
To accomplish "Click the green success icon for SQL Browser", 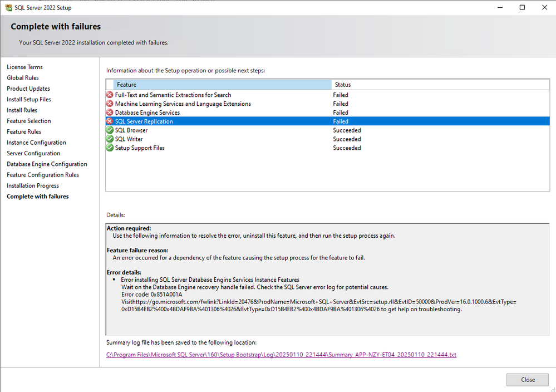I will (110, 130).
